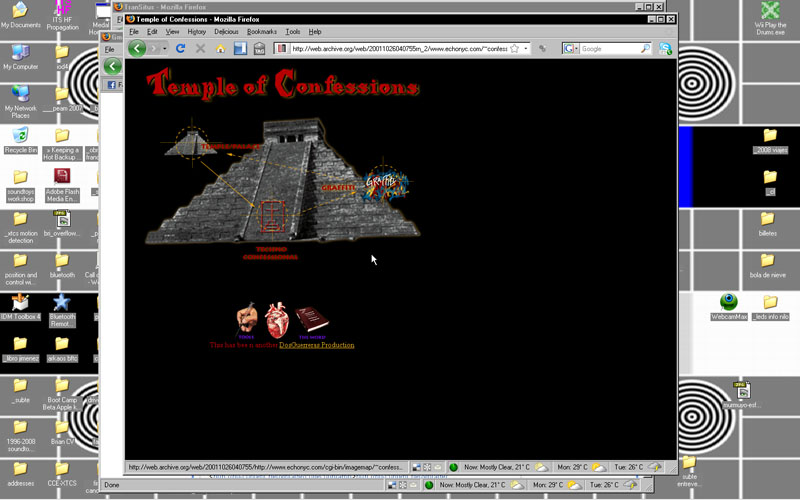Open the hand-with-pen icon link

pyautogui.click(x=246, y=318)
